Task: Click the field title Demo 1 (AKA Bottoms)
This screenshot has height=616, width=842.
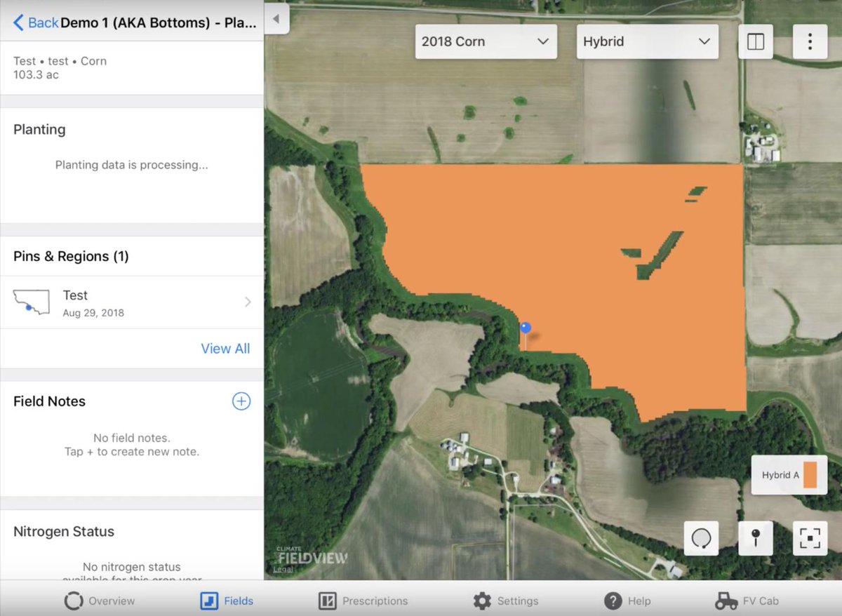Action: click(159, 22)
